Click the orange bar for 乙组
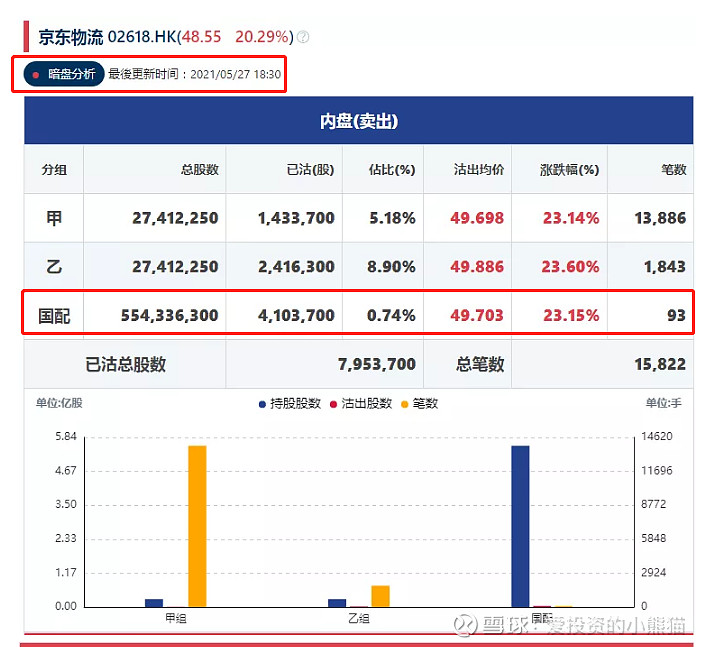The height and width of the screenshot is (647, 706). [380, 596]
